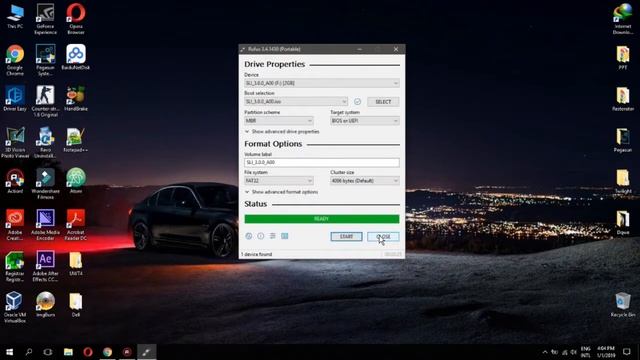Open the BaiduNetDisk desktop icon
The height and width of the screenshot is (360, 640).
pyautogui.click(x=76, y=57)
